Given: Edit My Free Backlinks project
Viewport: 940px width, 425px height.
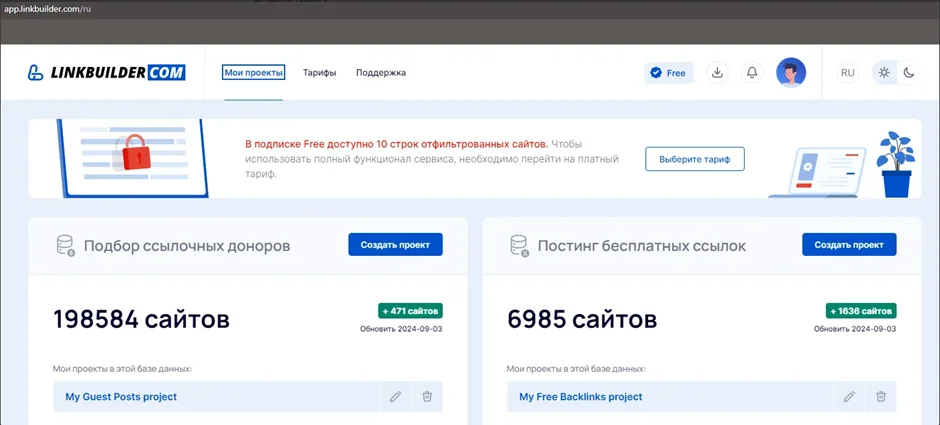Looking at the screenshot, I should pos(849,397).
